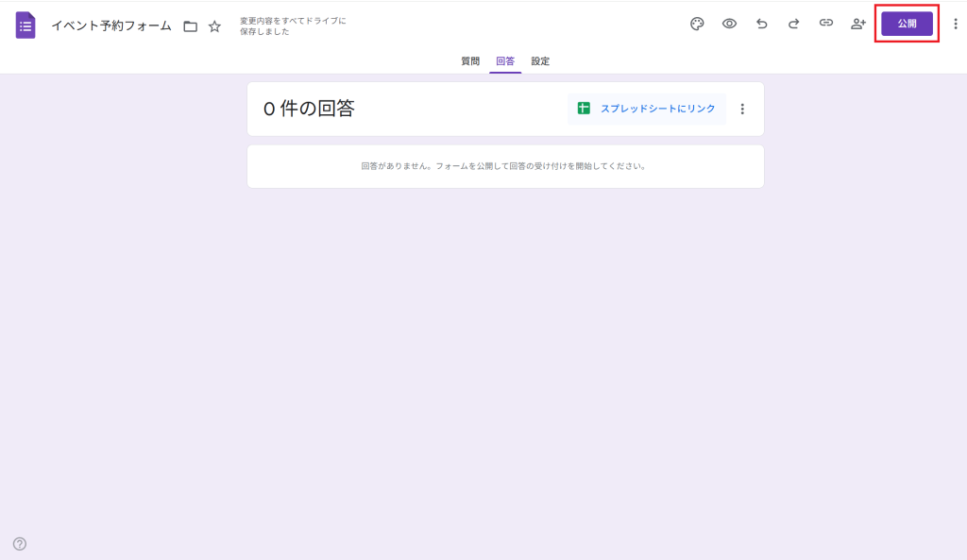Image resolution: width=967 pixels, height=560 pixels.
Task: Click the 回答がありません message text
Action: (x=504, y=166)
